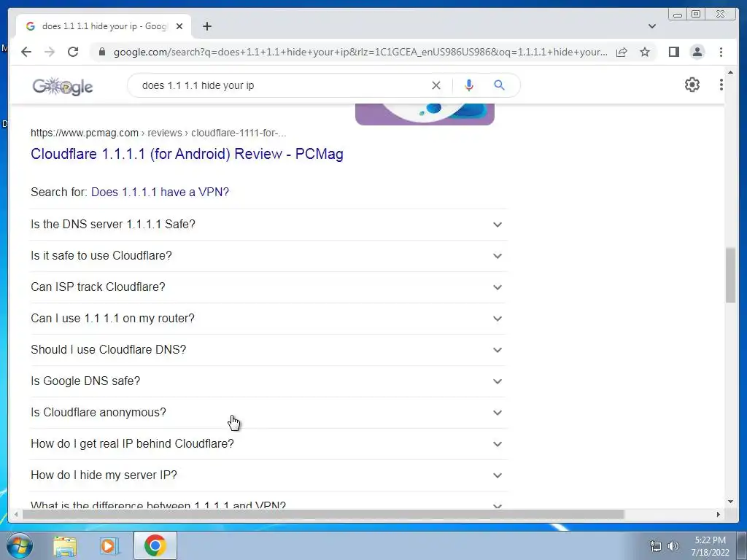Viewport: 747px width, 560px height.
Task: Start voice search with the microphone icon
Action: [x=469, y=85]
